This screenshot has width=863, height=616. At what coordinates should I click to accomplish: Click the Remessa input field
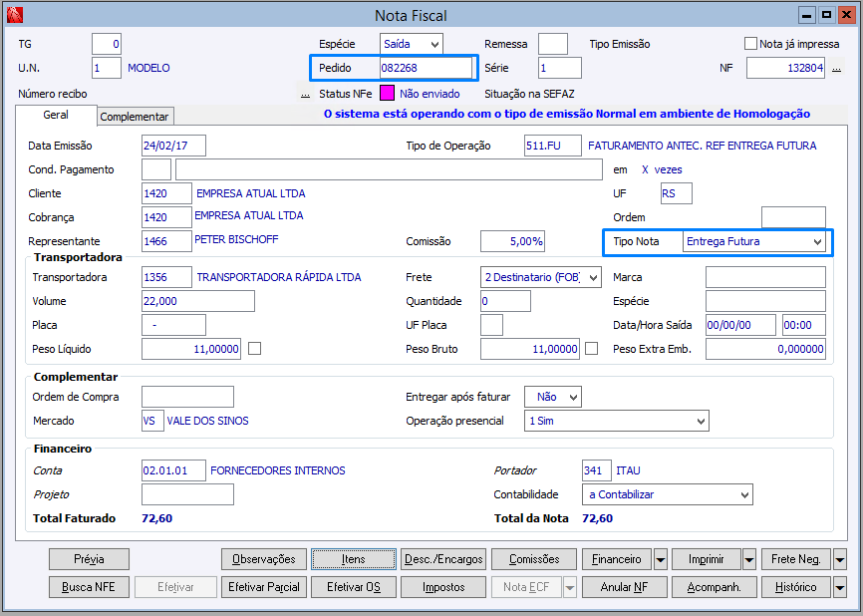click(553, 44)
